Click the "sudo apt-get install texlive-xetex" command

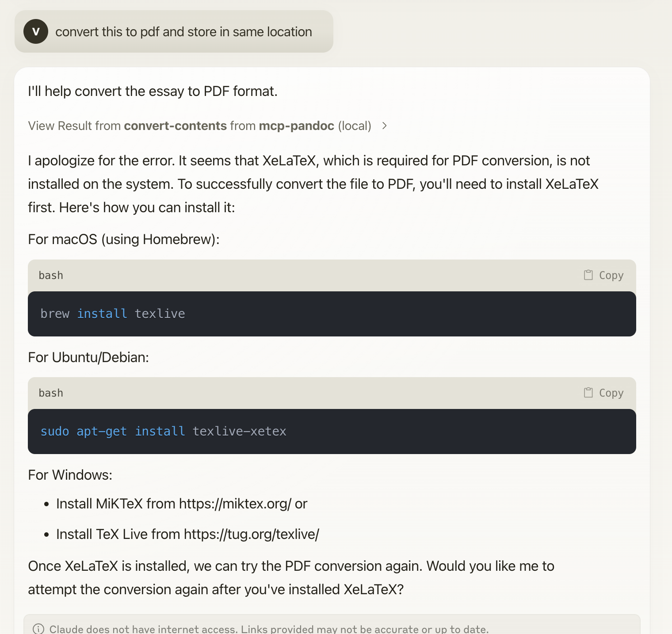click(163, 431)
